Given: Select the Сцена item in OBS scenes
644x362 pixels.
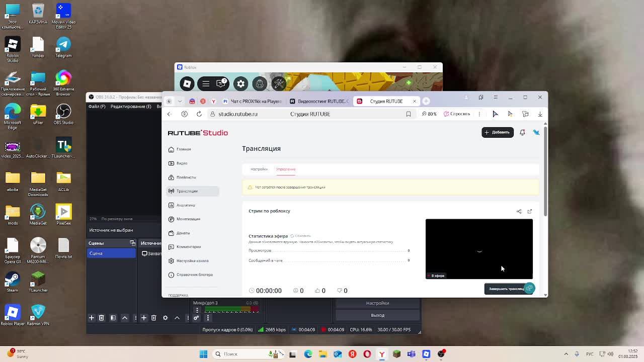Looking at the screenshot, I should point(111,253).
